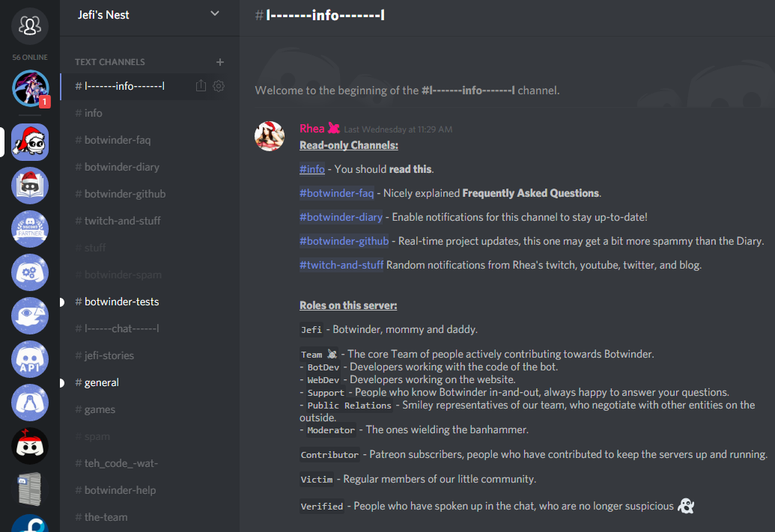
Task: Open the server with the red notification badge
Action: point(30,89)
